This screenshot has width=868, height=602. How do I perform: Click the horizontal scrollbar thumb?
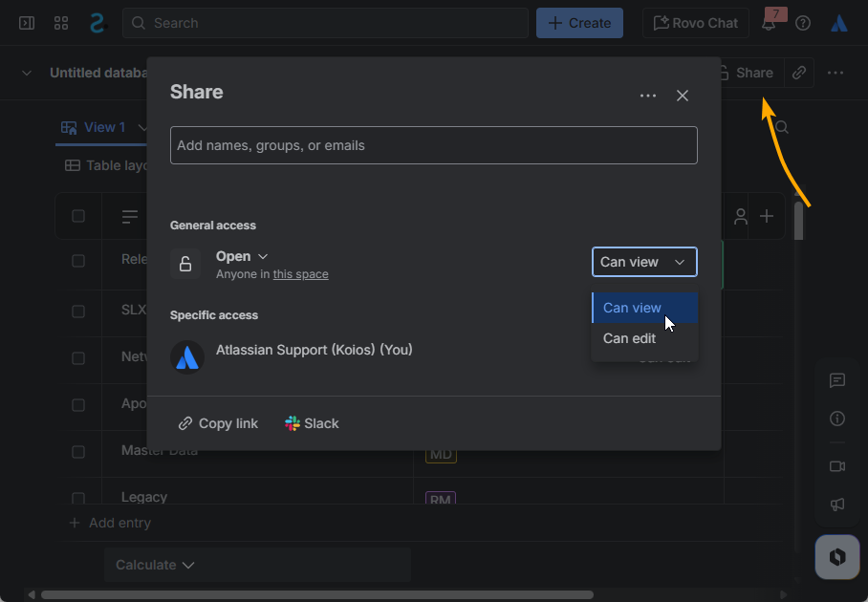(317, 594)
